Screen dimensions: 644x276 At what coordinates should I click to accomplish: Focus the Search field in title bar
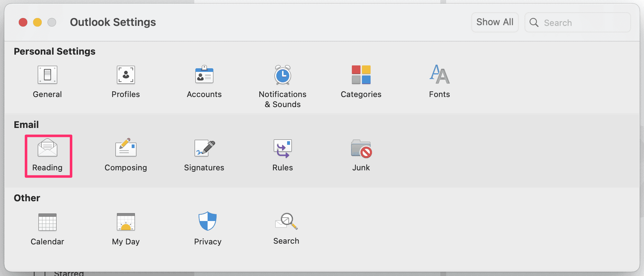[577, 22]
